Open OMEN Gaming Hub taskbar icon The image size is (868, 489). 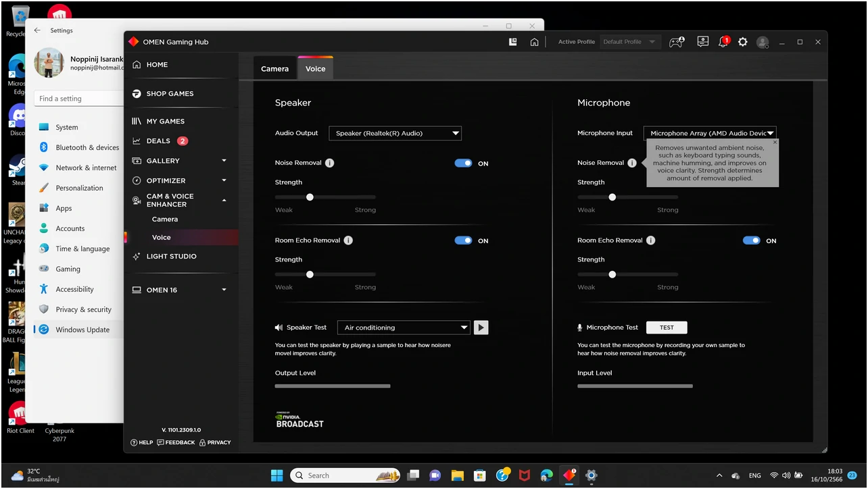pos(569,475)
